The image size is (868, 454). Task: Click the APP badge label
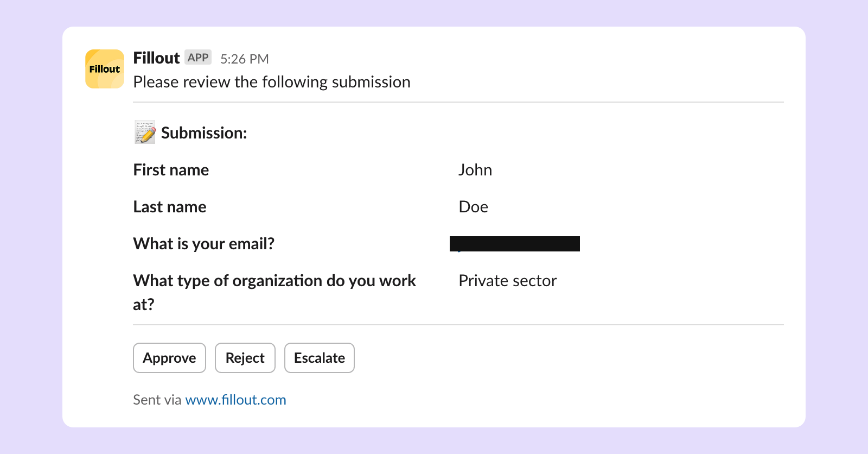click(198, 58)
